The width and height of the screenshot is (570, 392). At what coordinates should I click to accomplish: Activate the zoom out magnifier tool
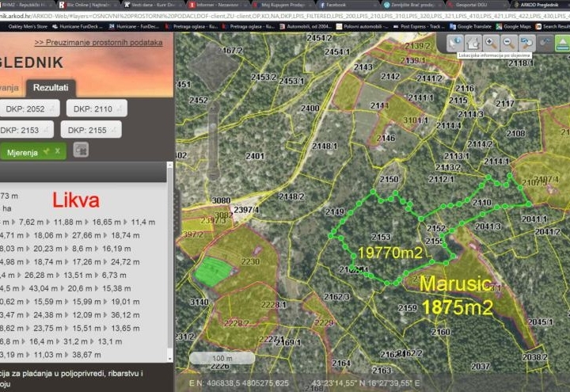point(508,44)
